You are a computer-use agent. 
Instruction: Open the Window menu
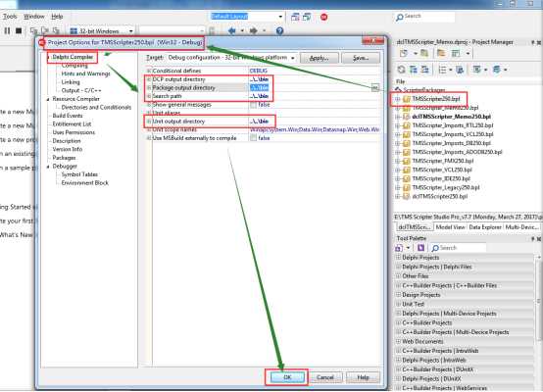[34, 17]
